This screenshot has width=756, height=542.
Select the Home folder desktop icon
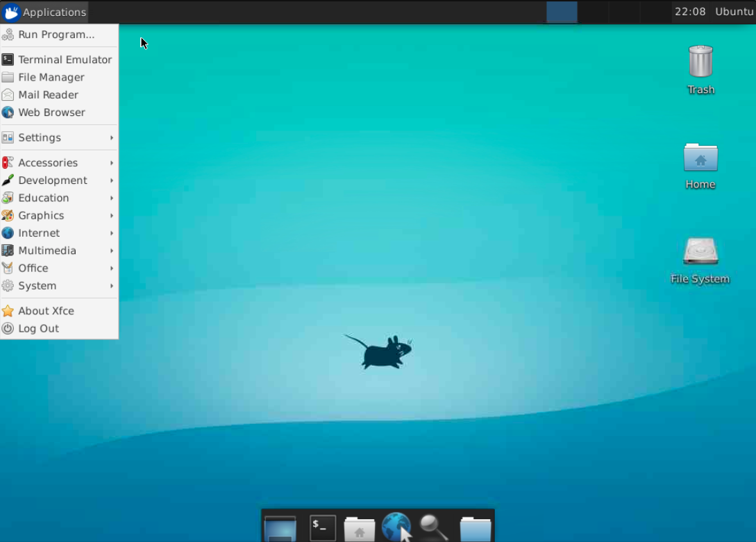click(700, 166)
